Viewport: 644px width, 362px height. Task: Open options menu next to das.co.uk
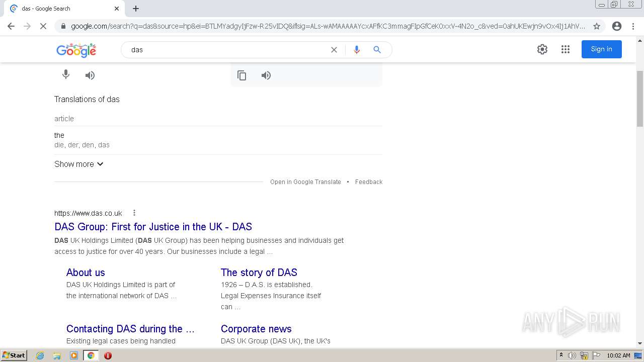(x=134, y=213)
